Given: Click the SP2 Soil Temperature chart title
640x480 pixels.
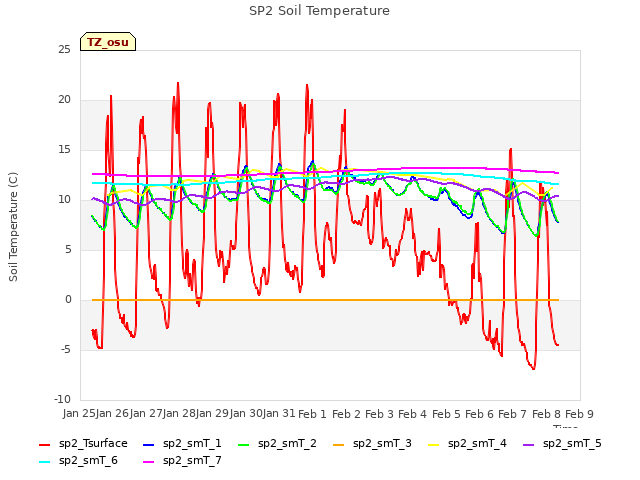Looking at the screenshot, I should pos(320,11).
